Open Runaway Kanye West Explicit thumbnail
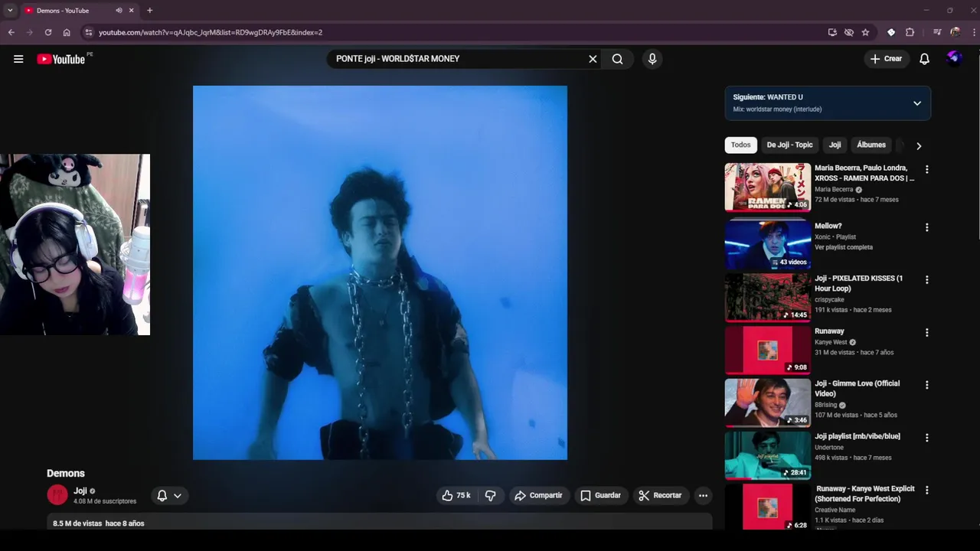The width and height of the screenshot is (980, 551). coord(767,507)
